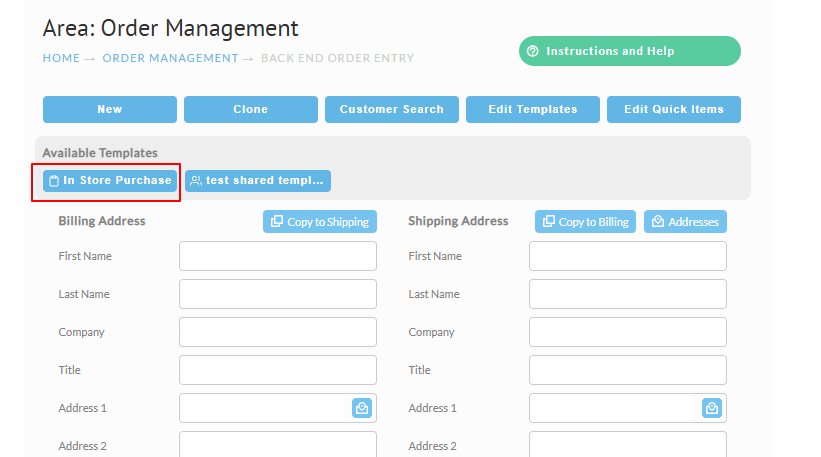
Task: Apply the In Store Purchase template
Action: 110,181
